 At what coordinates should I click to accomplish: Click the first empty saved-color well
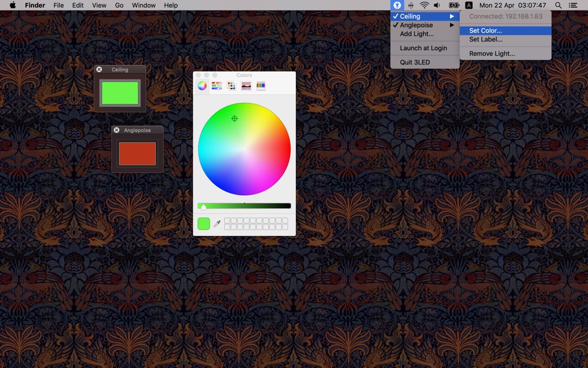pyautogui.click(x=227, y=221)
